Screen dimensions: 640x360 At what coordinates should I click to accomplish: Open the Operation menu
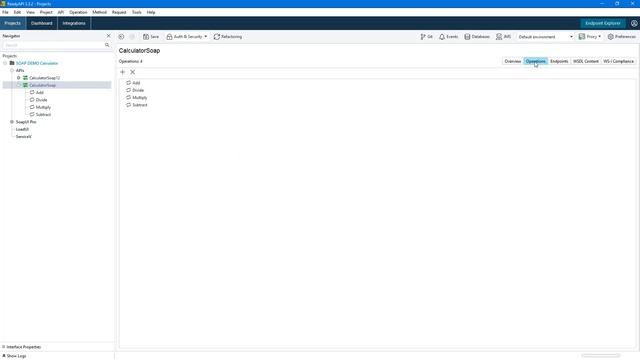[x=78, y=12]
